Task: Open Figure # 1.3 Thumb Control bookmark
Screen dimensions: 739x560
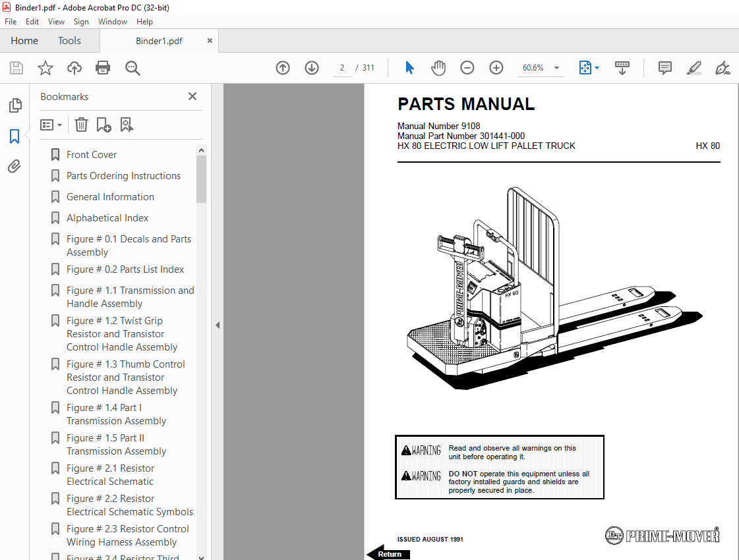Action: 126,378
